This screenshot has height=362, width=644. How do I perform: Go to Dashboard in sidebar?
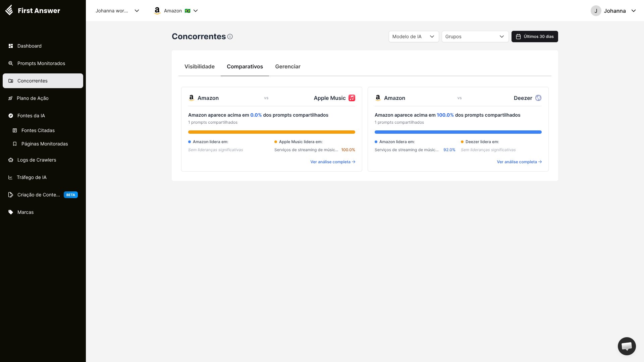(43, 46)
